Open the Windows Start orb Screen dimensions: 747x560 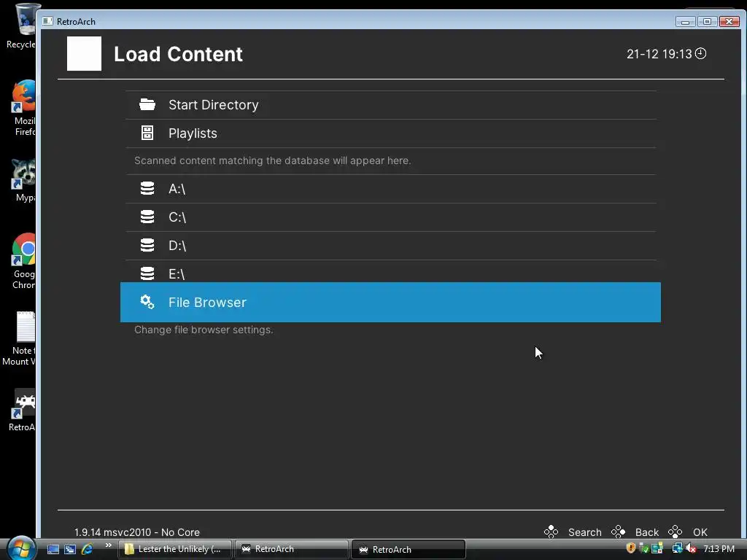tap(21, 548)
